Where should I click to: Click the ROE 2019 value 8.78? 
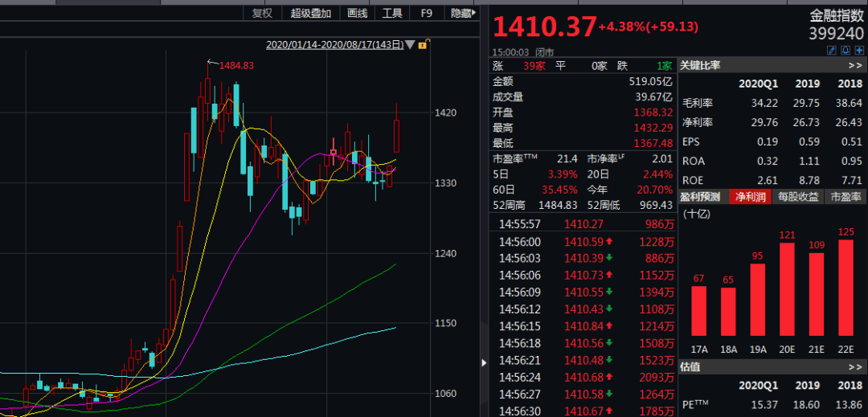coord(809,181)
